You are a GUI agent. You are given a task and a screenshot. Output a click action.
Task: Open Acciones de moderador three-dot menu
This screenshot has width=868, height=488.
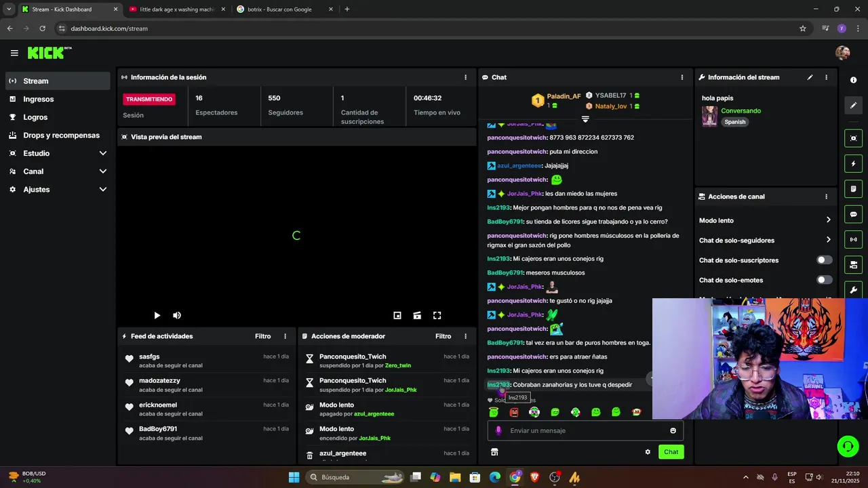[x=465, y=336]
